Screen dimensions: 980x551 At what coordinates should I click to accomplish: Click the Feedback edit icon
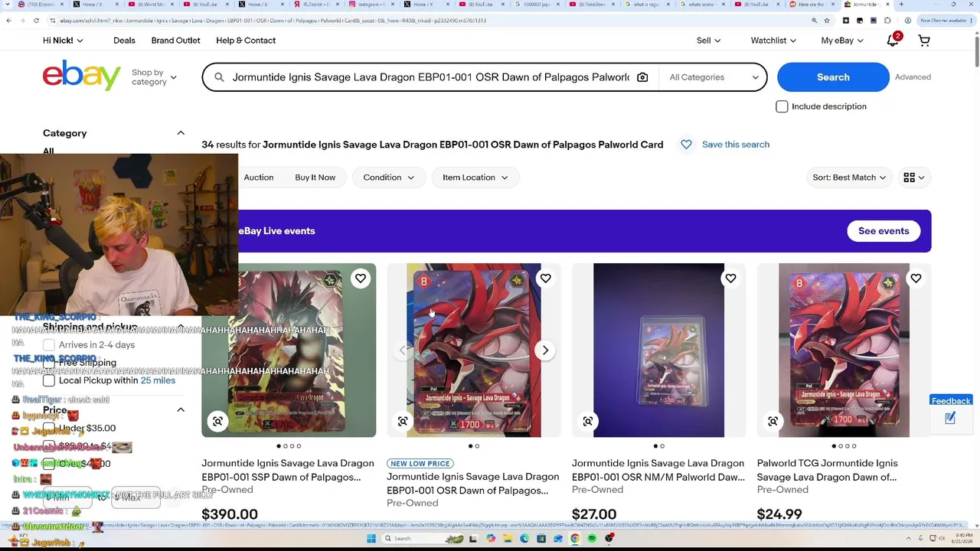(950, 419)
